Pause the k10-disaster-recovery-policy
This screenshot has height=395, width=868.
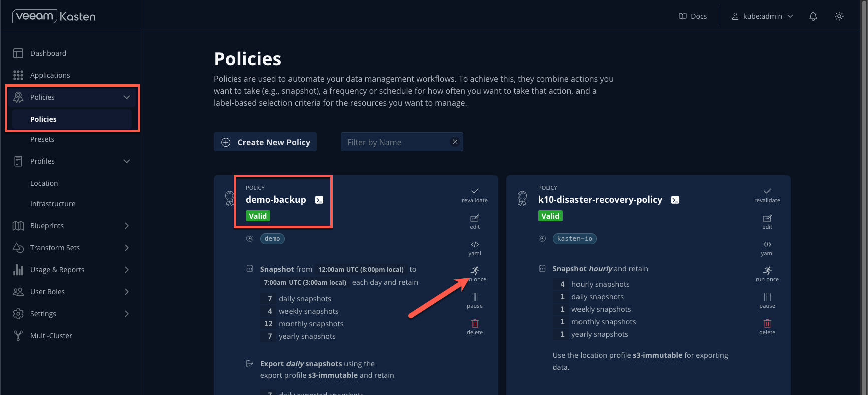coord(767,301)
